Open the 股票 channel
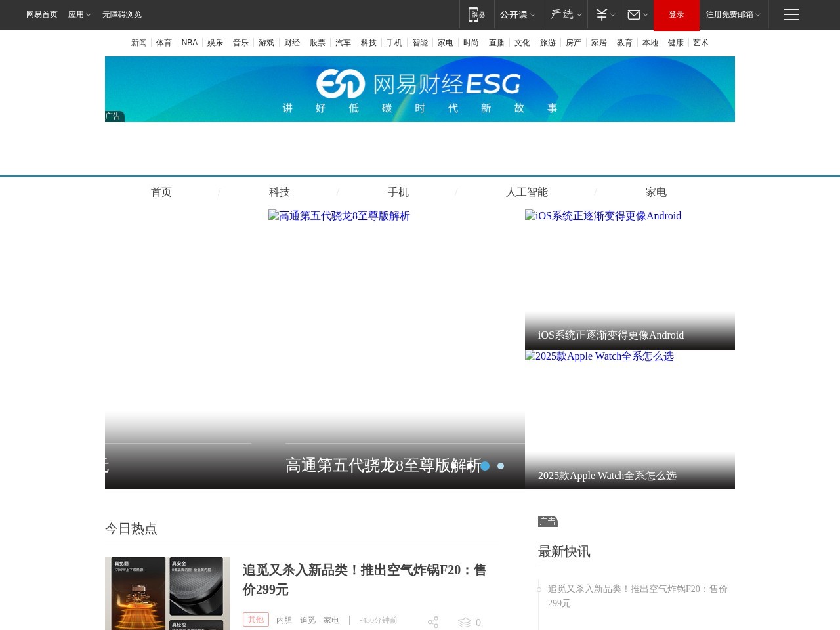The image size is (840, 630). tap(318, 43)
